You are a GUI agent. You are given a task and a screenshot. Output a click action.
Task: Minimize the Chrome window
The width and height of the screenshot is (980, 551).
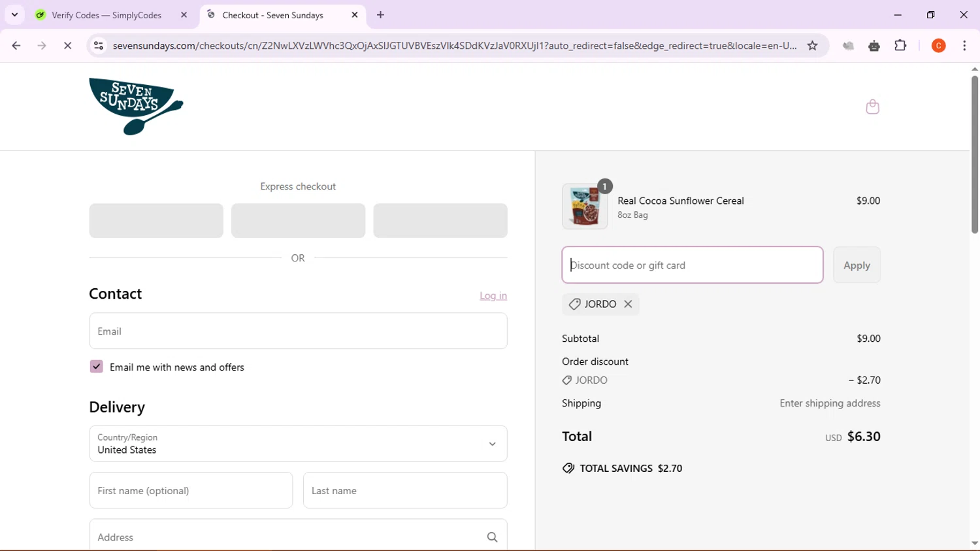tap(898, 14)
